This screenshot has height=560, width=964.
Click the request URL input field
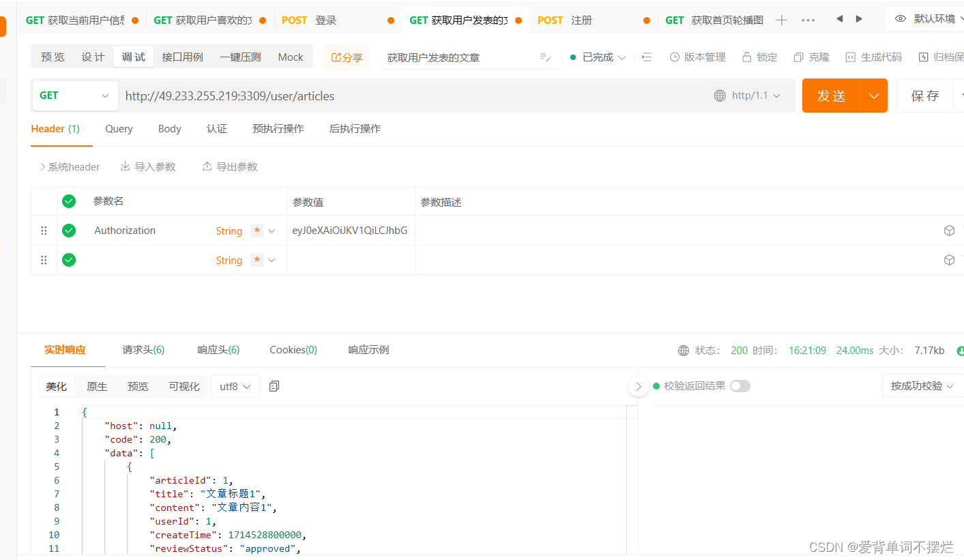[413, 95]
